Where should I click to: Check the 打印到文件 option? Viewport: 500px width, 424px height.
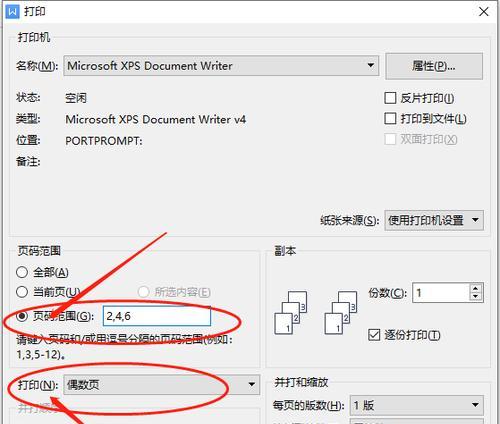pyautogui.click(x=390, y=118)
